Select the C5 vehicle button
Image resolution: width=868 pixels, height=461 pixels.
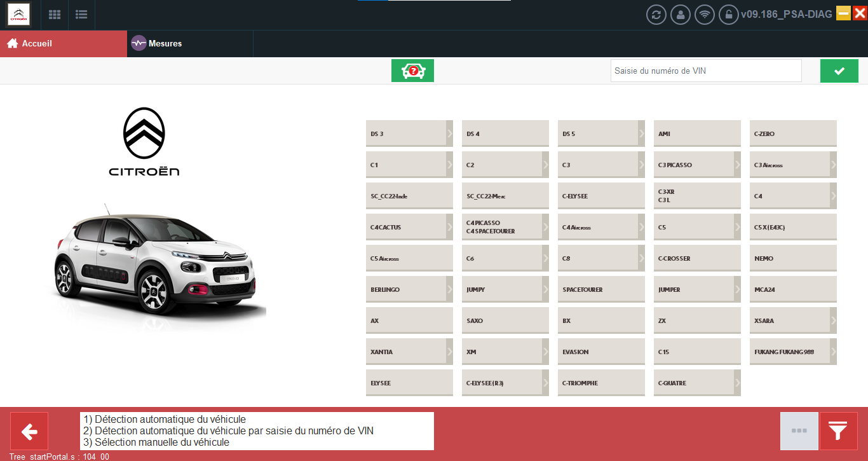click(x=697, y=227)
